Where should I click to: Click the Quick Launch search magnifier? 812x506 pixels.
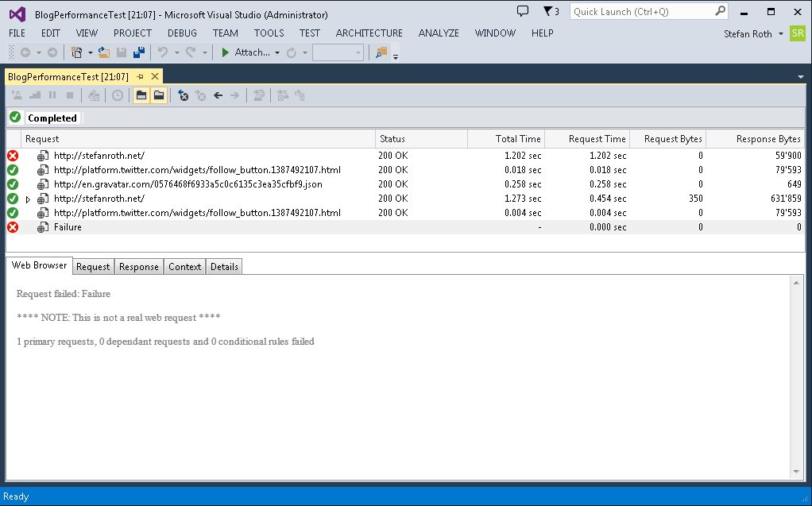tap(721, 11)
